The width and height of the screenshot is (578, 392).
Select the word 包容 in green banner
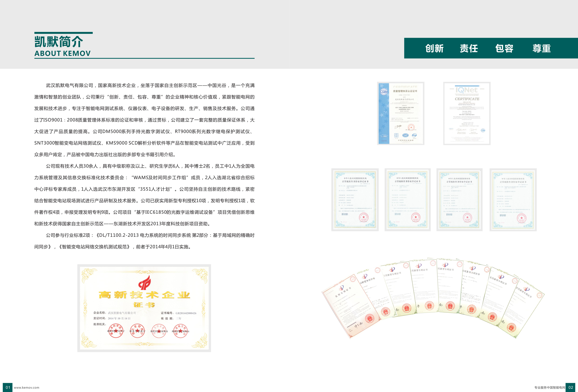point(504,48)
